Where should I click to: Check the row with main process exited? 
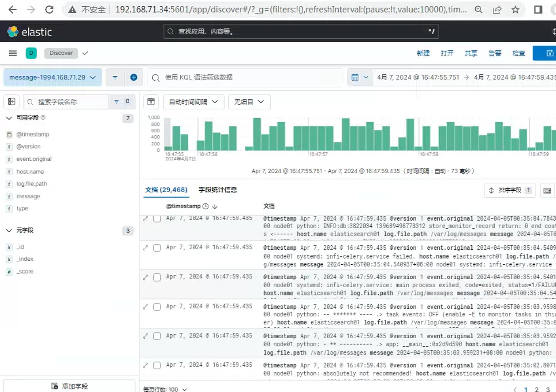tap(157, 277)
